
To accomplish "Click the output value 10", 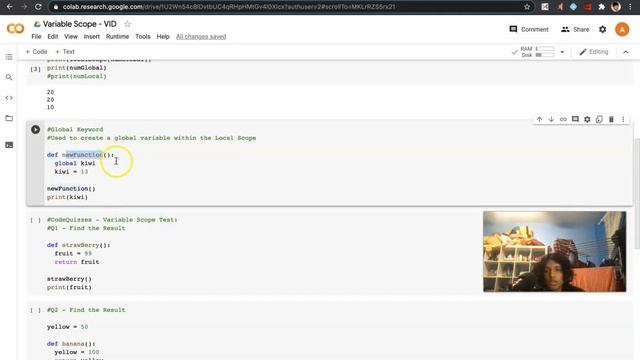I will click(50, 107).
